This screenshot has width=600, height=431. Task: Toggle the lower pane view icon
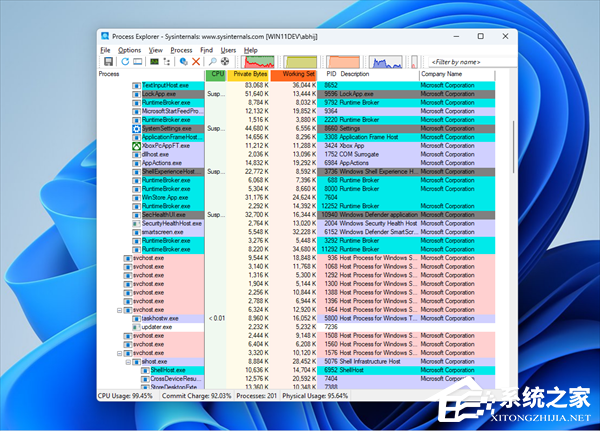pos(138,62)
